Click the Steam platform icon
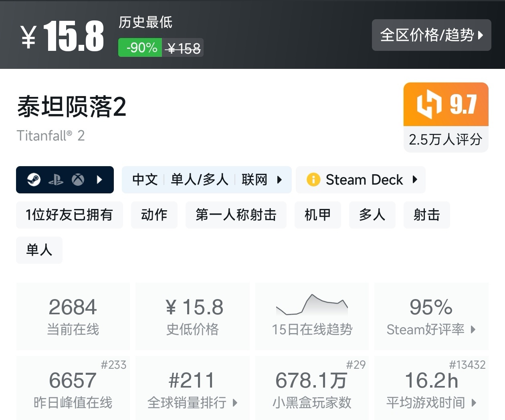505x420 pixels. (34, 180)
